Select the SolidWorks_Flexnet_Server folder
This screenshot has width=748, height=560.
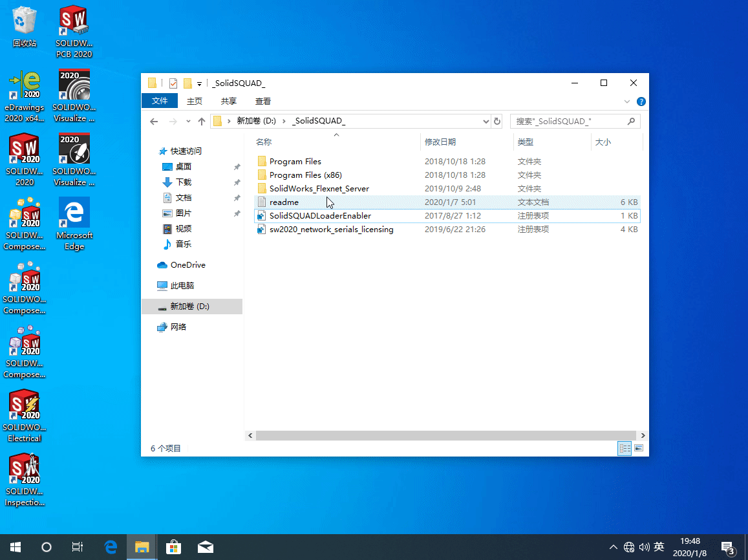coord(447,188)
